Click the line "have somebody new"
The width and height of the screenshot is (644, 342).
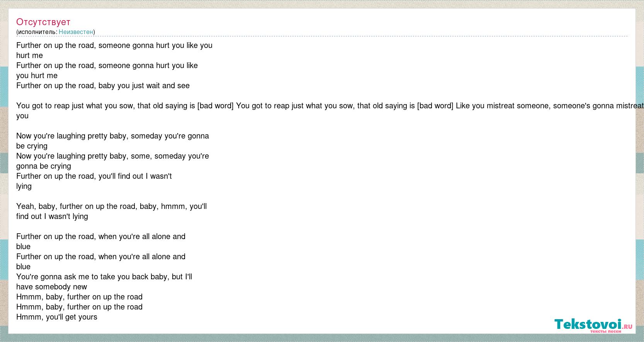pyautogui.click(x=51, y=287)
